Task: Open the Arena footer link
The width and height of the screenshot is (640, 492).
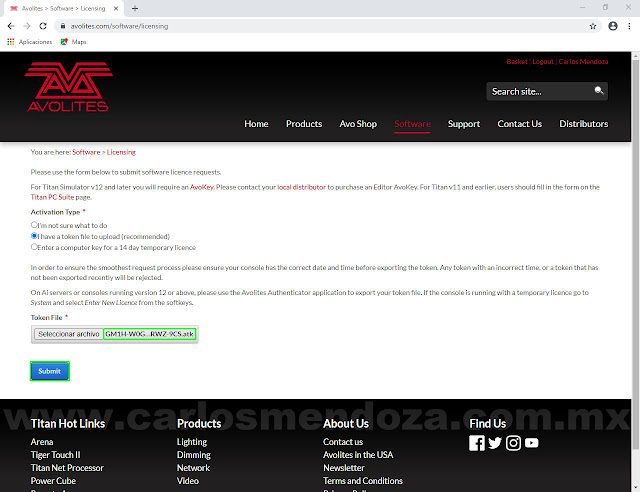Action: coord(42,442)
